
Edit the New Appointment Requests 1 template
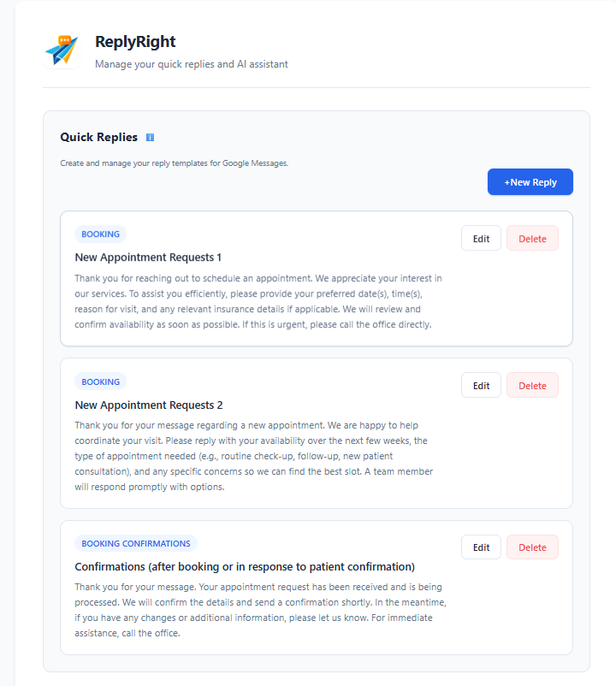pos(480,238)
